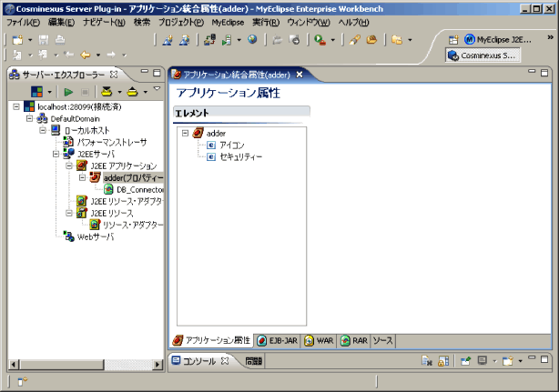Click the open console icon
Image resolution: width=559 pixels, height=392 pixels.
508,361
